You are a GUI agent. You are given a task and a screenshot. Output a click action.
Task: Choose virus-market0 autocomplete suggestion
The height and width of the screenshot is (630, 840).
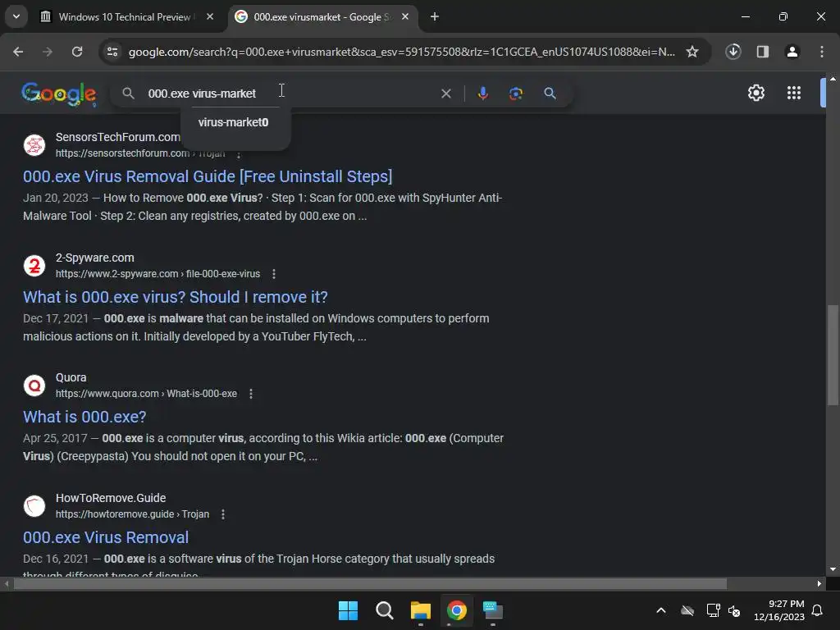(x=234, y=123)
